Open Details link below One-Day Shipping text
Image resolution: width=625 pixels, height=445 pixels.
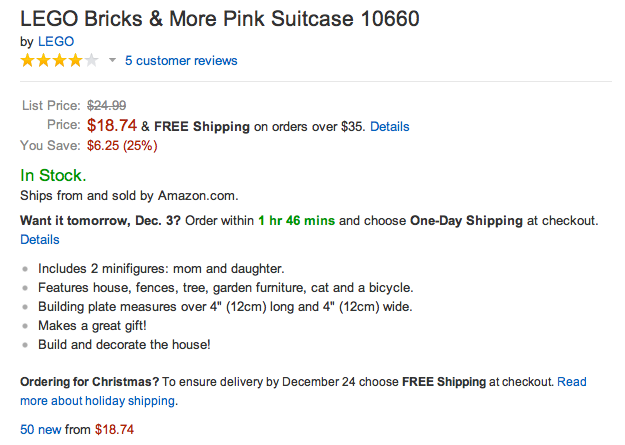[40, 240]
